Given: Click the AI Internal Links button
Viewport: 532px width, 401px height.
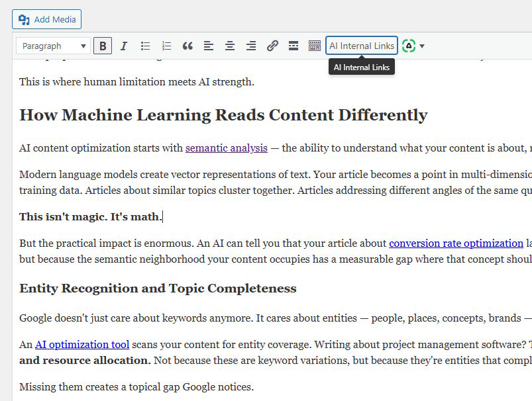Looking at the screenshot, I should [362, 46].
